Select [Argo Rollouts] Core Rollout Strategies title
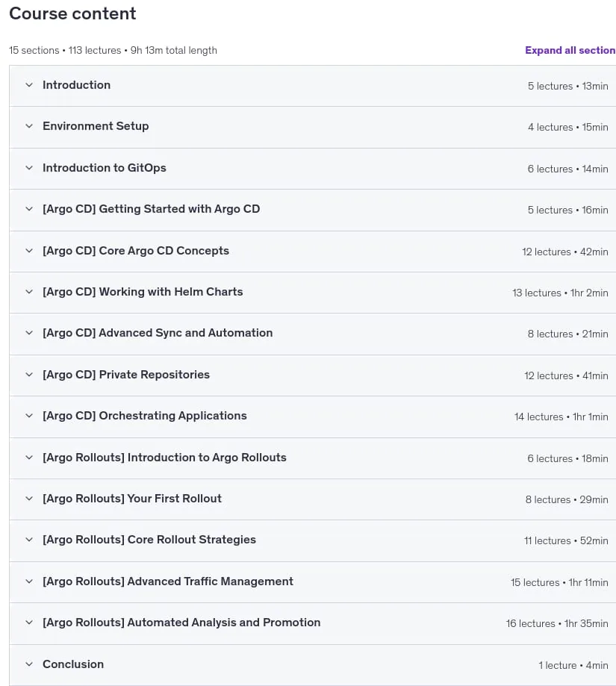Image resolution: width=616 pixels, height=686 pixels. (x=149, y=540)
